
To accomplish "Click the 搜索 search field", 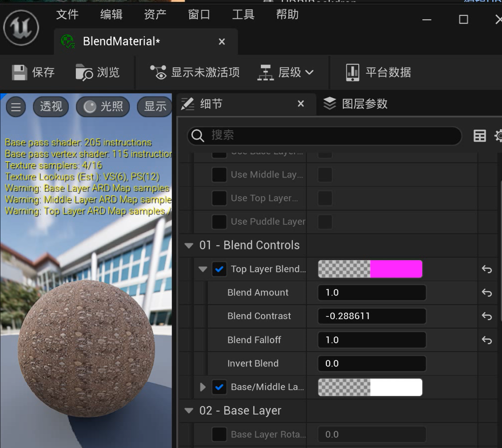I will click(324, 136).
